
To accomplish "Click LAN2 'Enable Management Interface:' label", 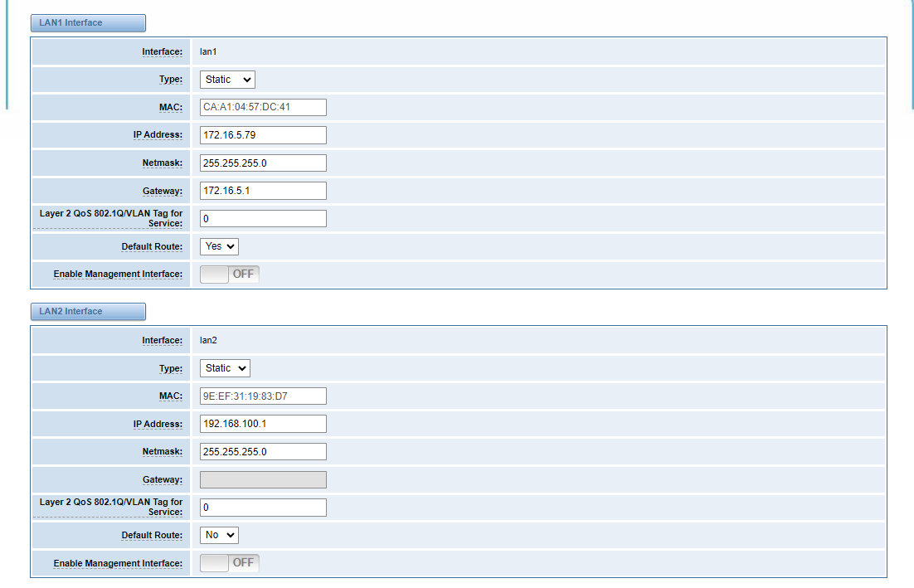I will tap(118, 563).
